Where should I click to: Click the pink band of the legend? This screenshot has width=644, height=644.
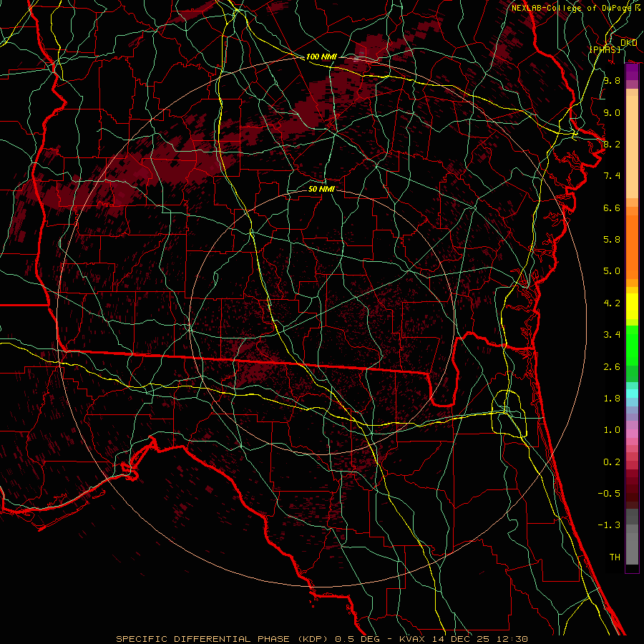[632, 431]
